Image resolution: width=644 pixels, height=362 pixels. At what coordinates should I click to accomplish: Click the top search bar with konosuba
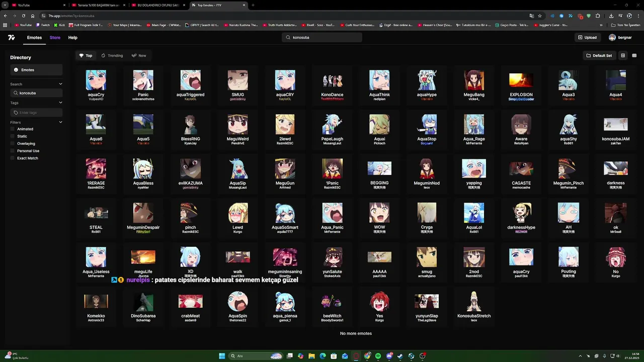point(322,37)
